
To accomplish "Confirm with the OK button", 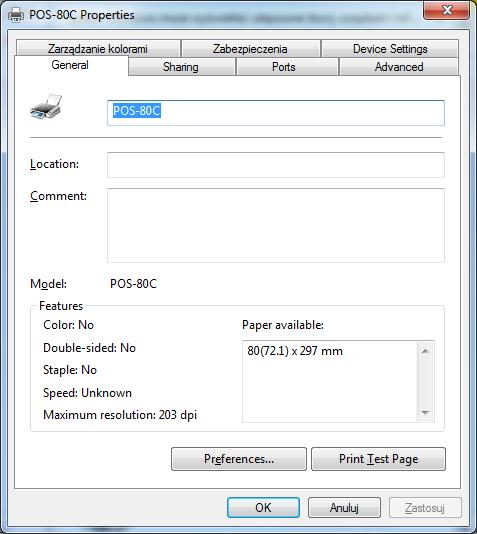I will pos(263,507).
